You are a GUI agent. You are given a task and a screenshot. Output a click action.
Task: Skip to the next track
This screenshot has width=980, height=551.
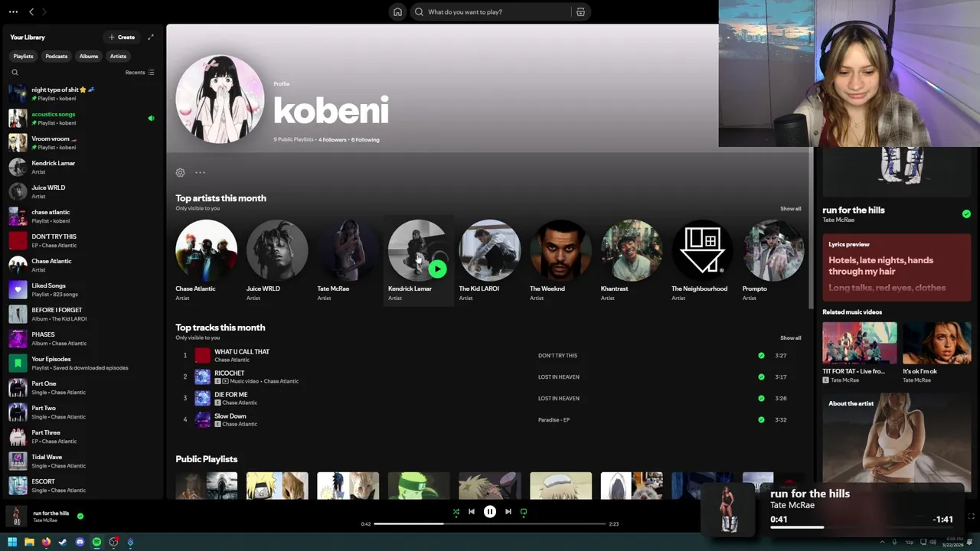(x=508, y=511)
